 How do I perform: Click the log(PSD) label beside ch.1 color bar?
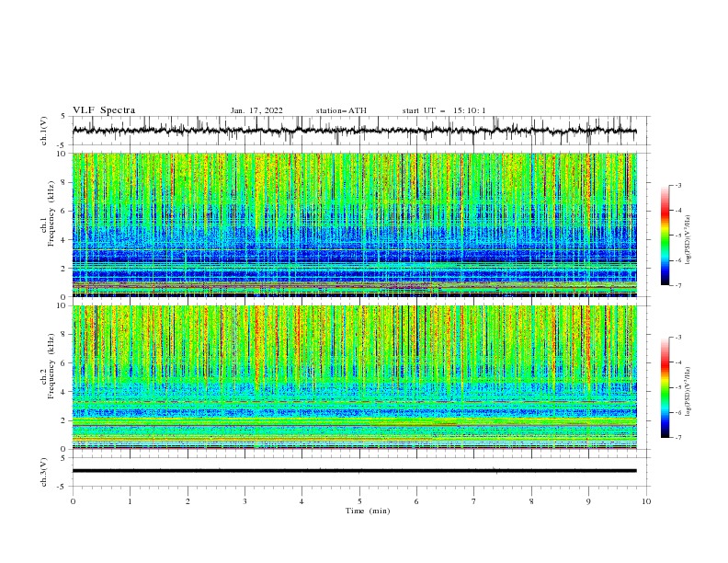click(x=688, y=240)
